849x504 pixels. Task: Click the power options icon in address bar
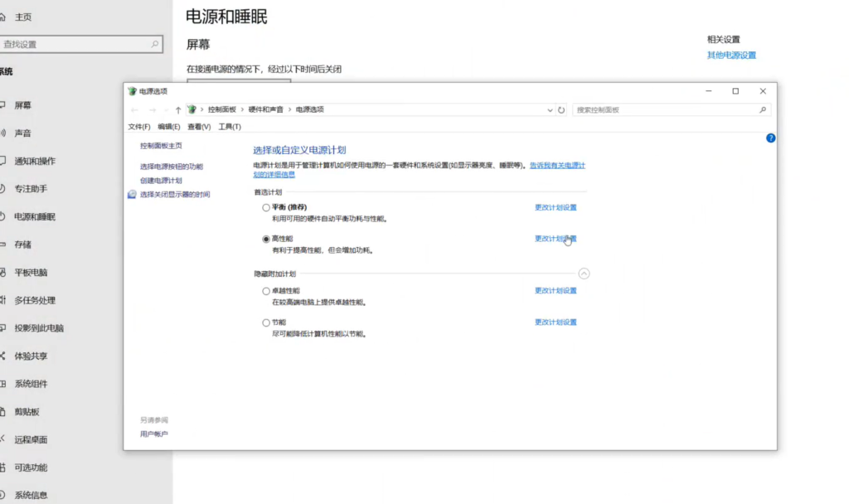pos(192,109)
